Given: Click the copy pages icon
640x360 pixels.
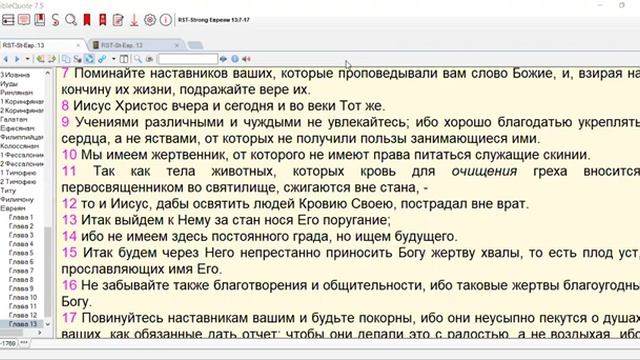Looking at the screenshot, I should click(66, 59).
